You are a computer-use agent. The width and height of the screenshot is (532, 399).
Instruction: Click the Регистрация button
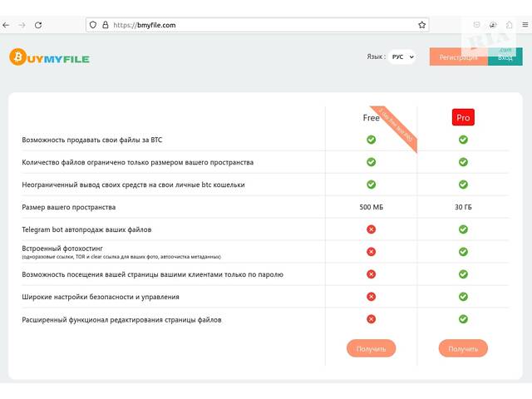click(x=458, y=57)
